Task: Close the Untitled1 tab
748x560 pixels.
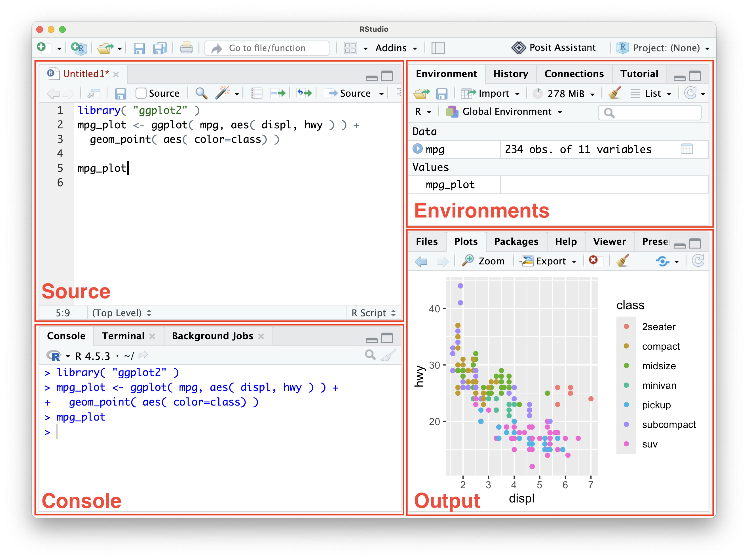Action: tap(116, 74)
